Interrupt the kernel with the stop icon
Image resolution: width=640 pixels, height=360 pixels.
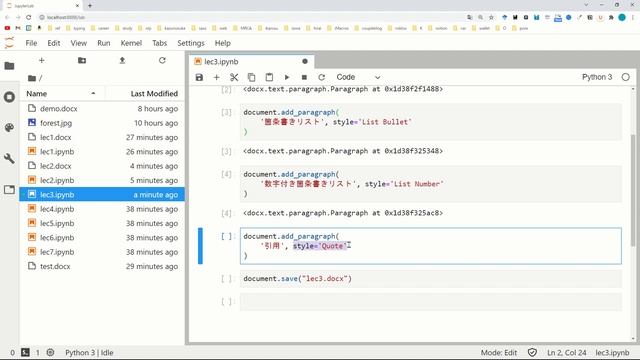pos(304,77)
